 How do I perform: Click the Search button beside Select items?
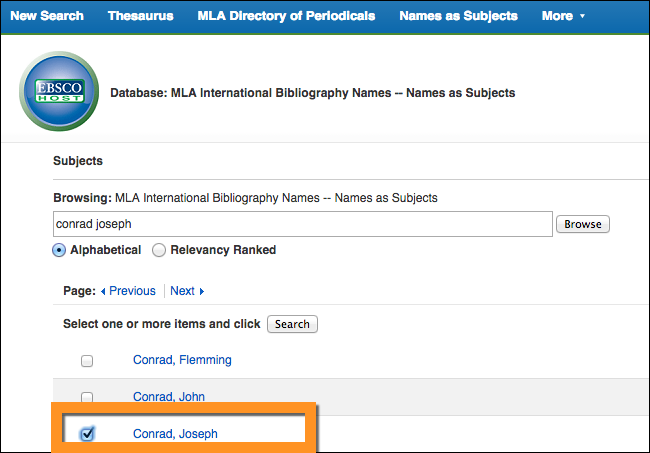[292, 324]
